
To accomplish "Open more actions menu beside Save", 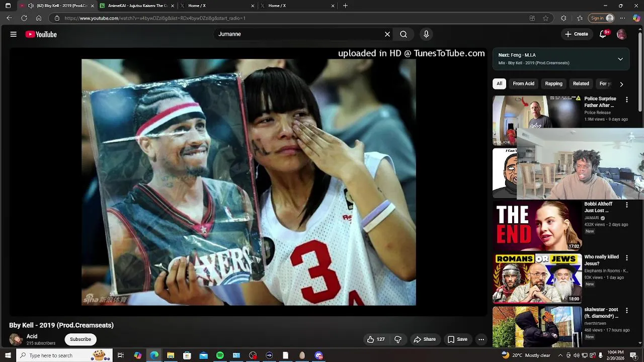I will tap(481, 339).
